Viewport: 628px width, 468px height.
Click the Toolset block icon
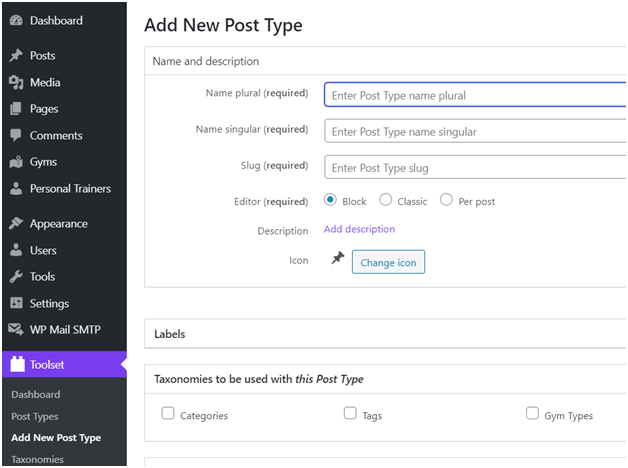tap(17, 364)
